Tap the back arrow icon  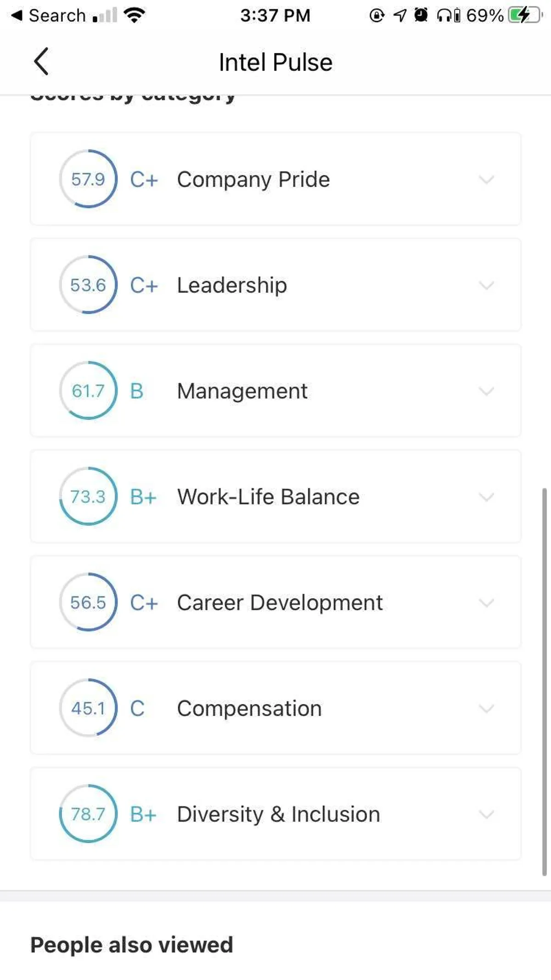41,62
